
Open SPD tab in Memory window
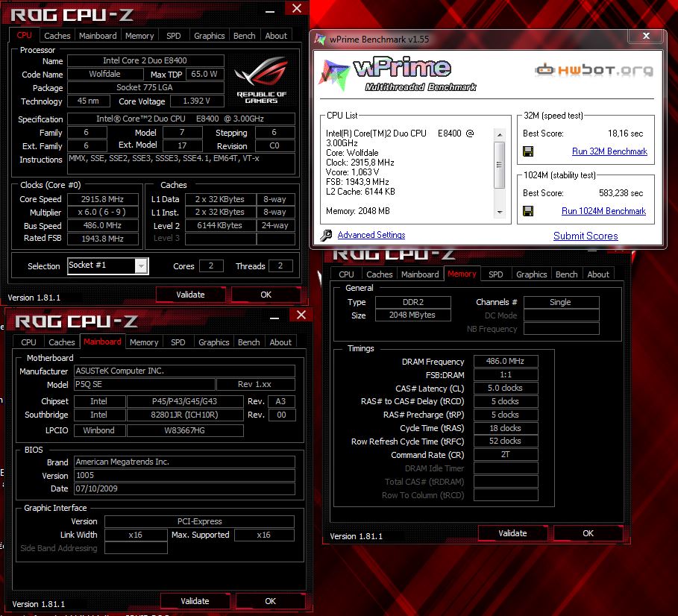point(495,274)
